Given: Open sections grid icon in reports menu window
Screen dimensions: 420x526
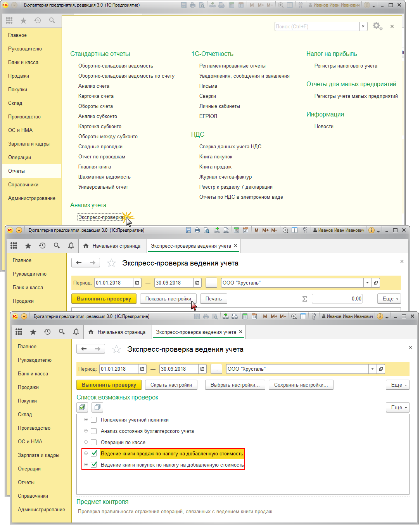Looking at the screenshot, I should 9,20.
